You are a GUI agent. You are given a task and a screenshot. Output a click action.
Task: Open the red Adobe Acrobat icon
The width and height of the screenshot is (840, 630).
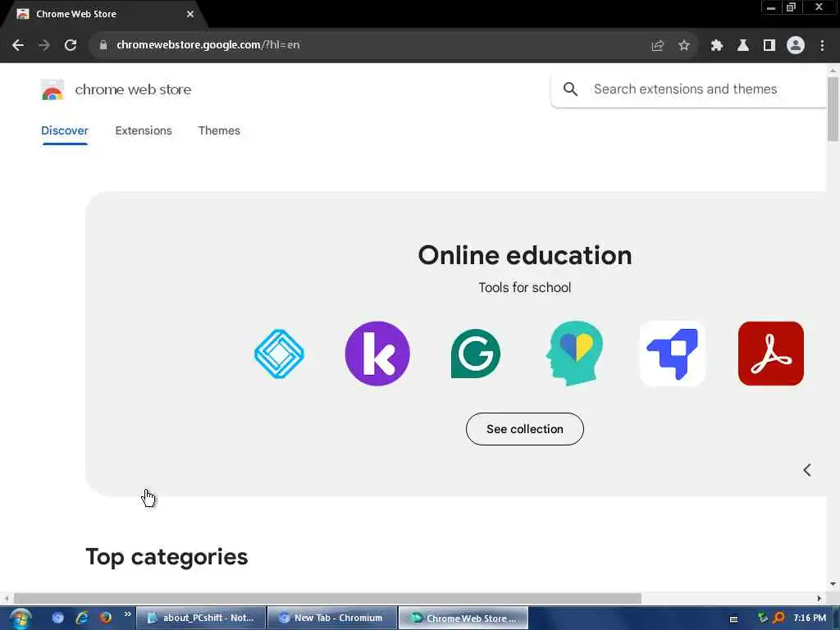770,354
